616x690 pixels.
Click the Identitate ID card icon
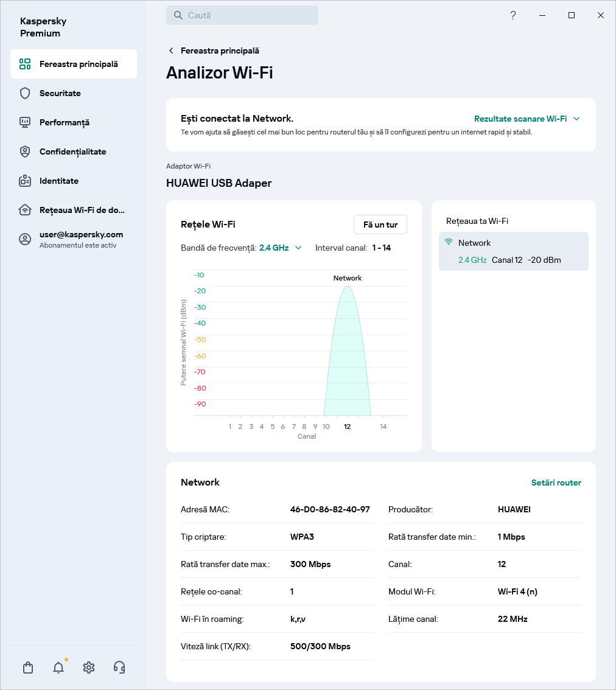pos(25,181)
